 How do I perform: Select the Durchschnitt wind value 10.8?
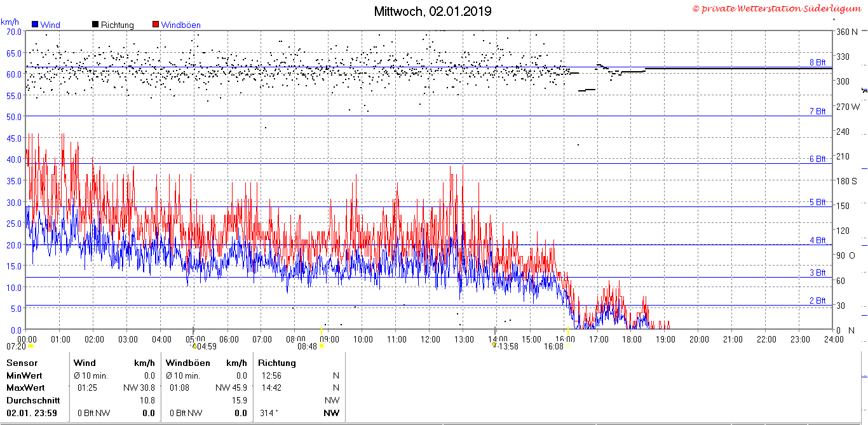coord(147,400)
